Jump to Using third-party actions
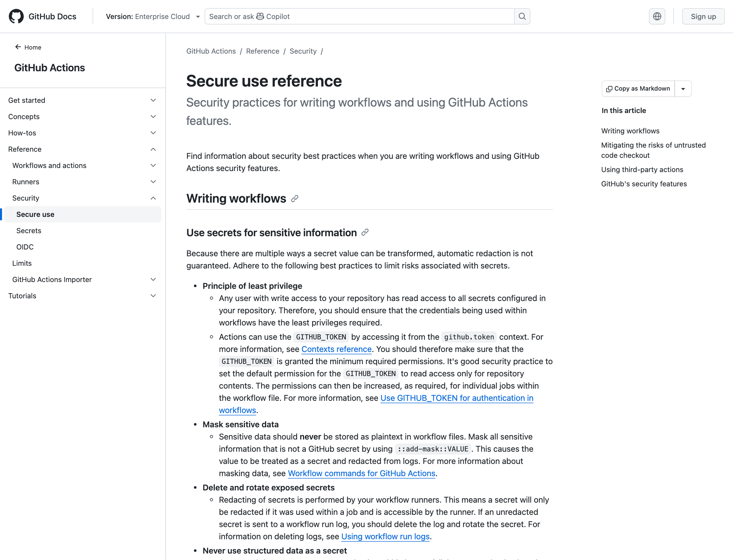The image size is (733, 560). pos(642,170)
